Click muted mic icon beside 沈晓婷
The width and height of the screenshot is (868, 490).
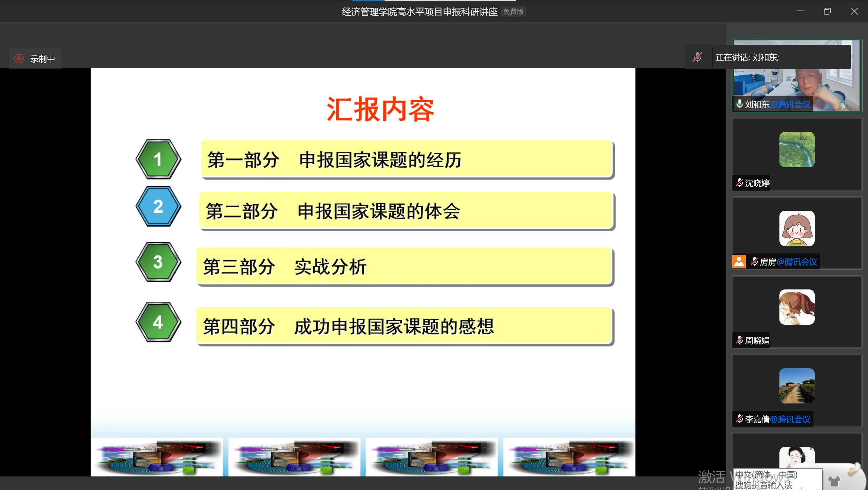pos(739,183)
